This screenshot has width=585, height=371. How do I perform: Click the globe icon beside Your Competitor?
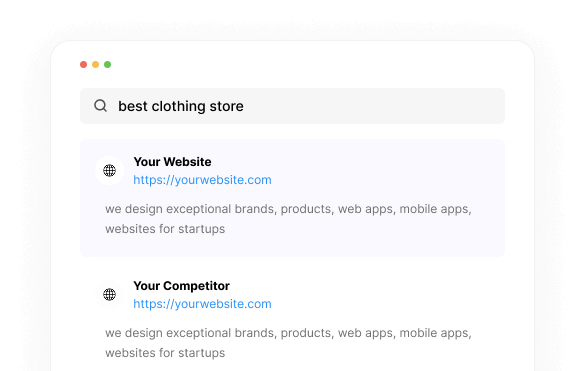pyautogui.click(x=109, y=294)
